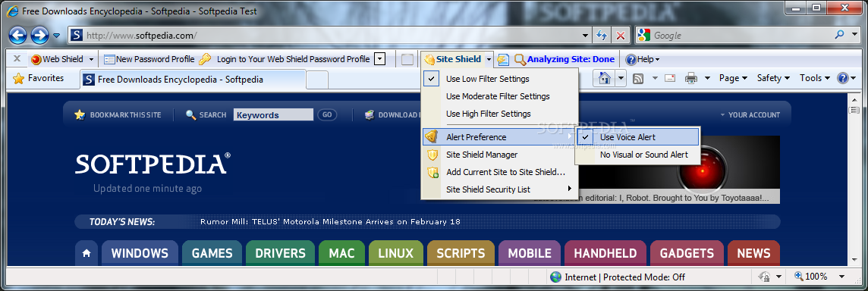Refresh the page with the refresh icon
Image resolution: width=868 pixels, height=291 pixels.
[601, 36]
